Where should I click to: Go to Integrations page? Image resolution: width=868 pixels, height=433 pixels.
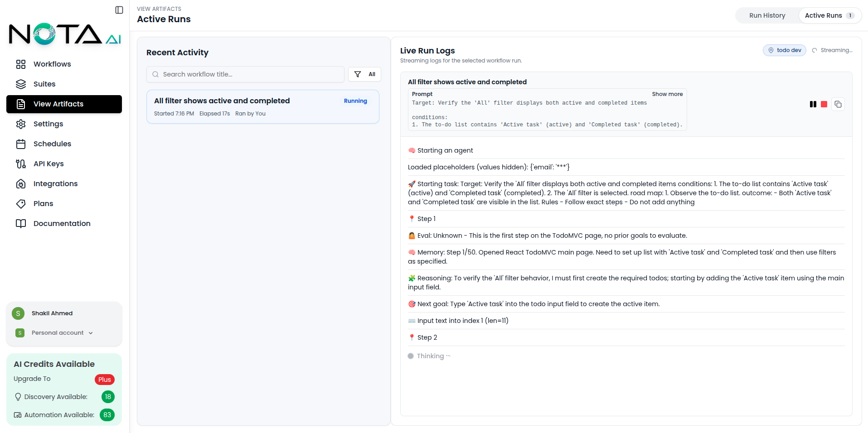click(55, 184)
